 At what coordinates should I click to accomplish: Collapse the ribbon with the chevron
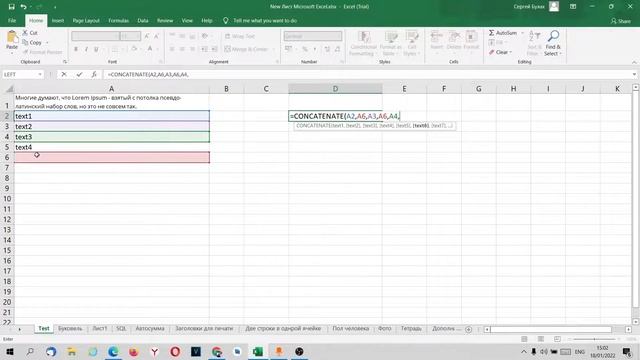pos(634,62)
